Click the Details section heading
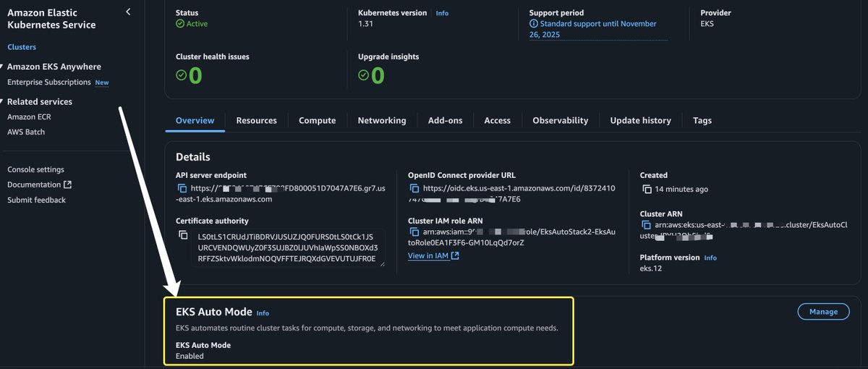 (193, 156)
